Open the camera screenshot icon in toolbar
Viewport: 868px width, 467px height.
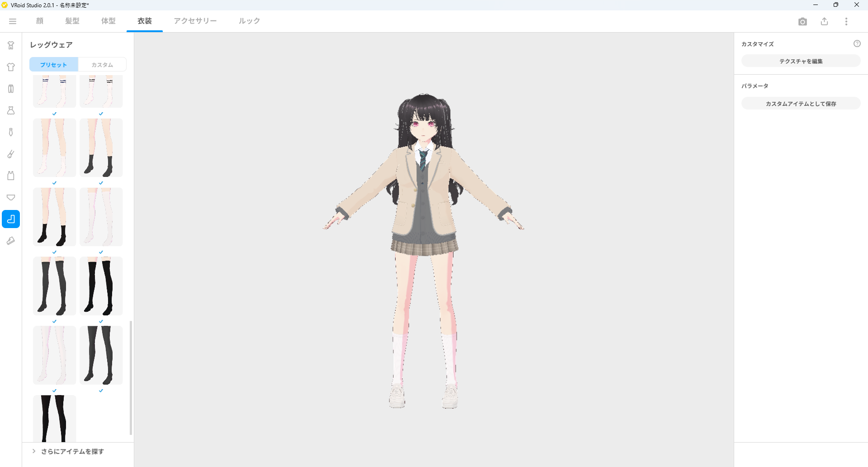click(802, 21)
